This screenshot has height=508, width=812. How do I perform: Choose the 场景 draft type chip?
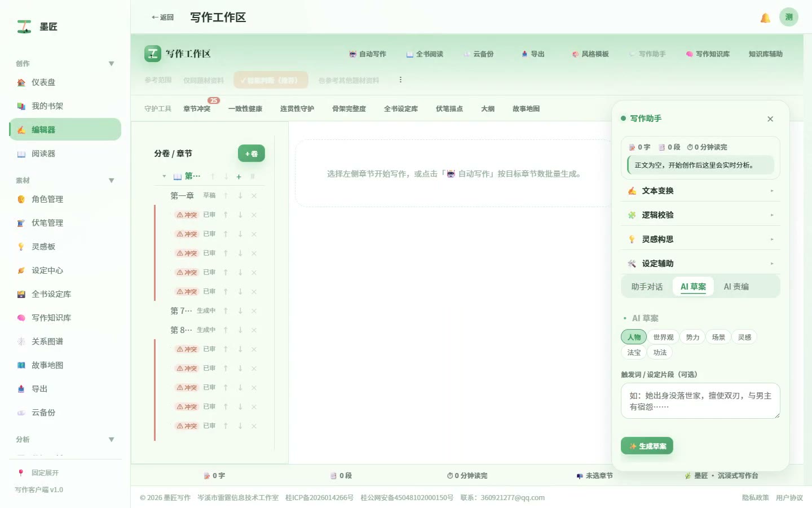718,337
